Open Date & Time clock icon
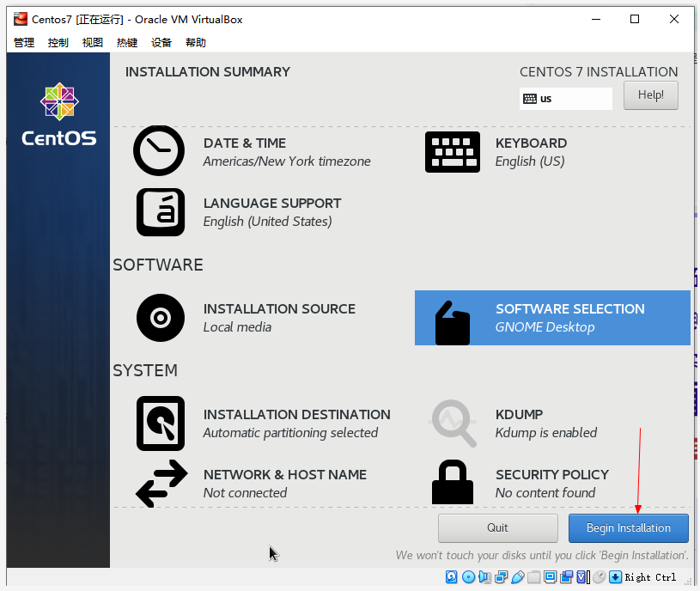The width and height of the screenshot is (700, 591). point(159,150)
